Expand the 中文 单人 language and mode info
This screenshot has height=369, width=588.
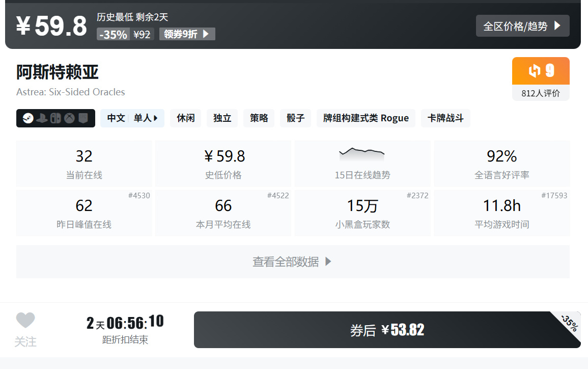click(x=132, y=118)
